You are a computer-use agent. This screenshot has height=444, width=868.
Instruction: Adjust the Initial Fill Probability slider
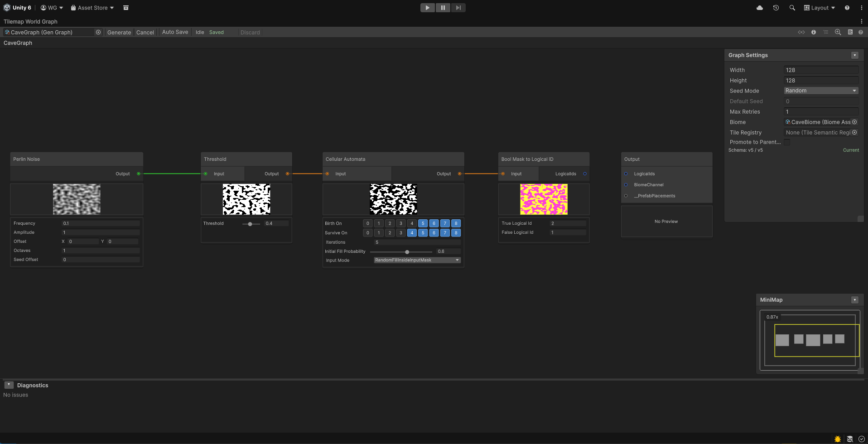tap(401, 252)
